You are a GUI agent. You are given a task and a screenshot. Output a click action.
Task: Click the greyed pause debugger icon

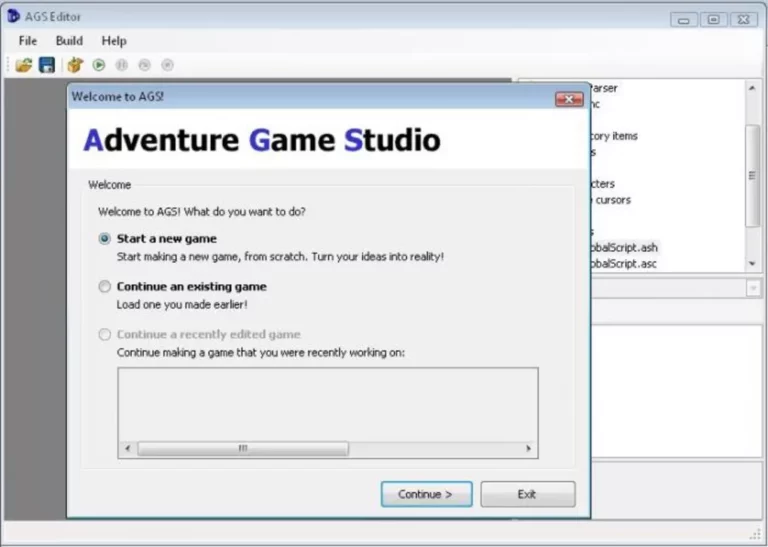[x=121, y=65]
